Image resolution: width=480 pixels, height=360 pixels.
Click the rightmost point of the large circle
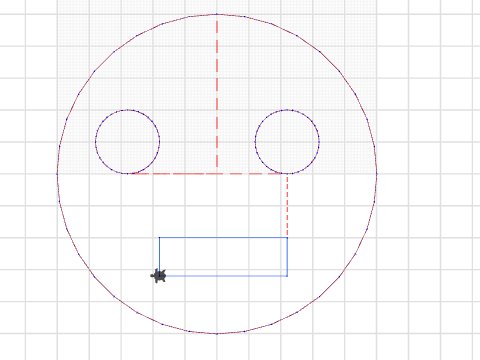click(x=377, y=174)
